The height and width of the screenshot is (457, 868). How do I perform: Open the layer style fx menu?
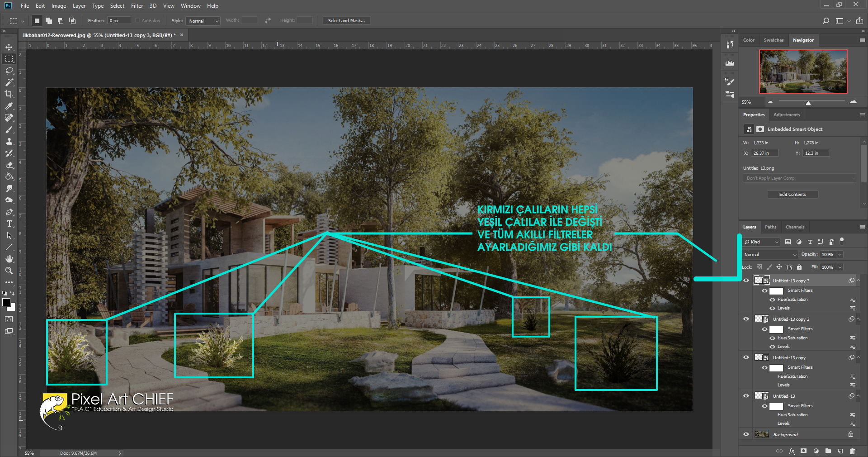[x=792, y=451]
